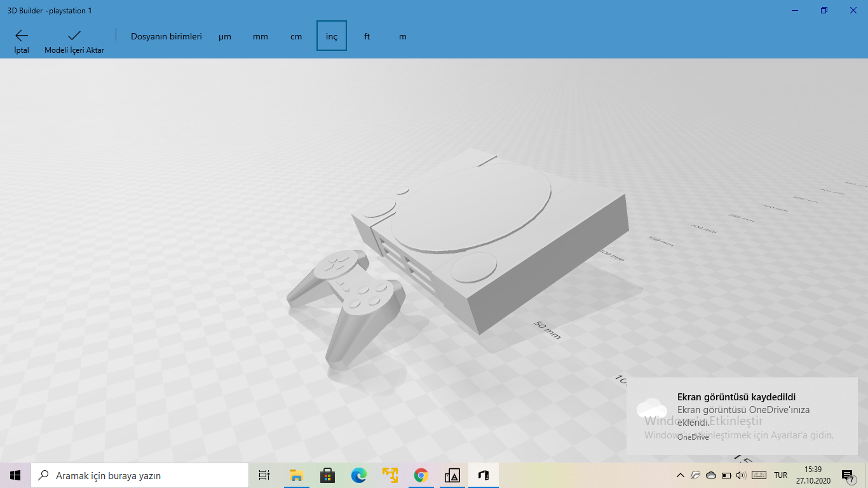Open the Photos app from the taskbar
The width and height of the screenshot is (868, 488).
(451, 475)
